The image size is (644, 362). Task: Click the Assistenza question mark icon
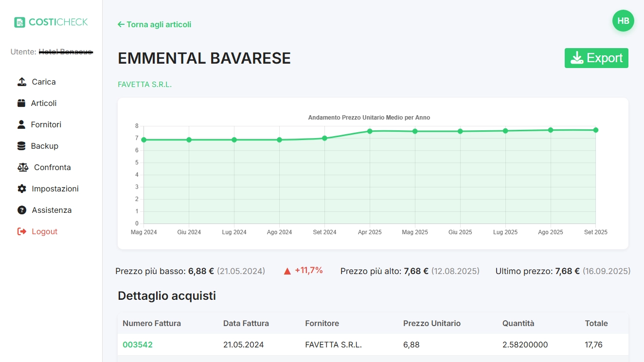pyautogui.click(x=21, y=210)
